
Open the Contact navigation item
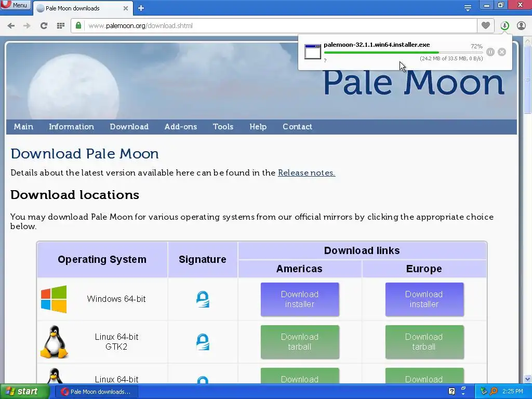coord(297,127)
